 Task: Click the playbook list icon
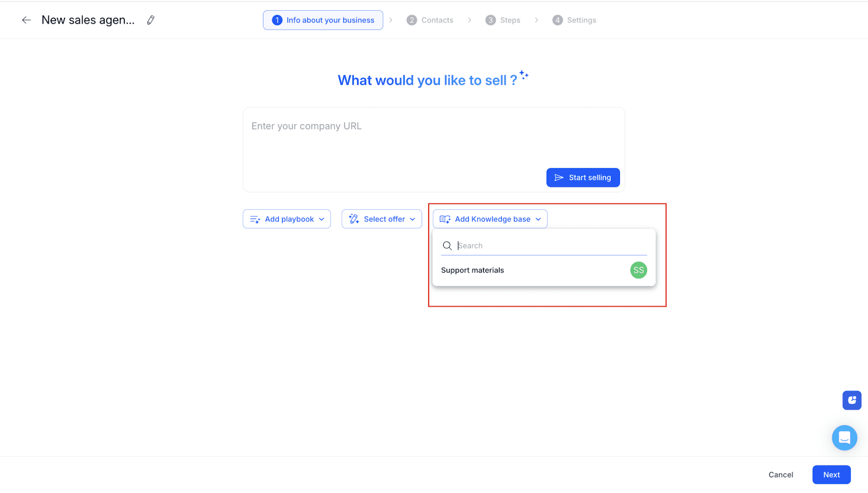[x=254, y=219]
